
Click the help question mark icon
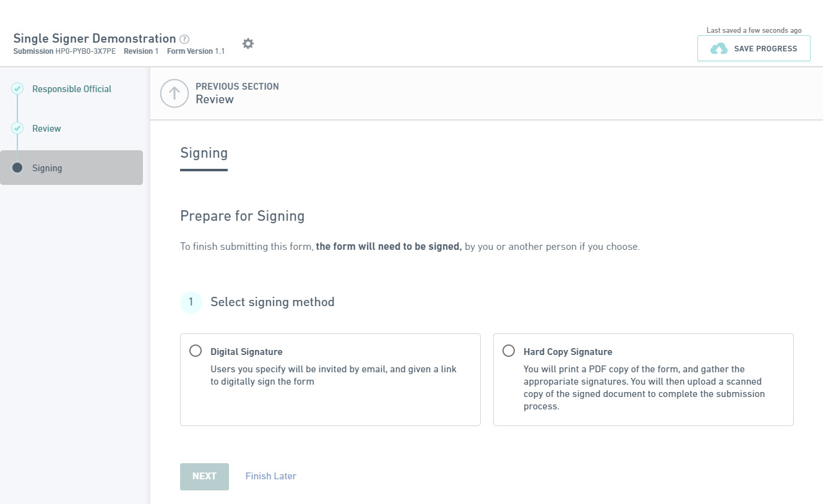[184, 39]
